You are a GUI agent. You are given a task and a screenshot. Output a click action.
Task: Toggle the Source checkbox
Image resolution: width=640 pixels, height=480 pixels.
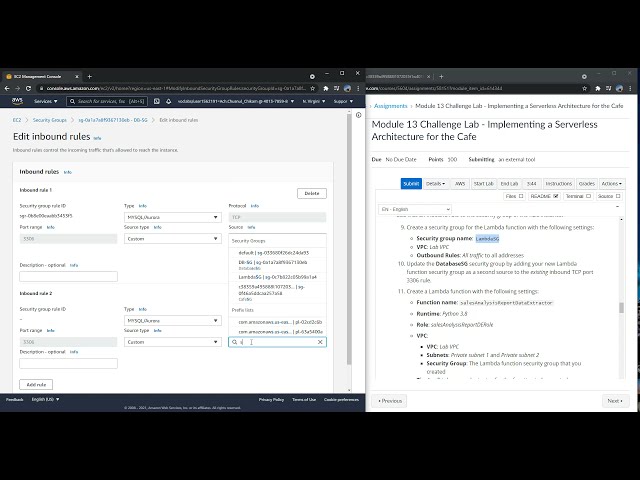[x=618, y=196]
